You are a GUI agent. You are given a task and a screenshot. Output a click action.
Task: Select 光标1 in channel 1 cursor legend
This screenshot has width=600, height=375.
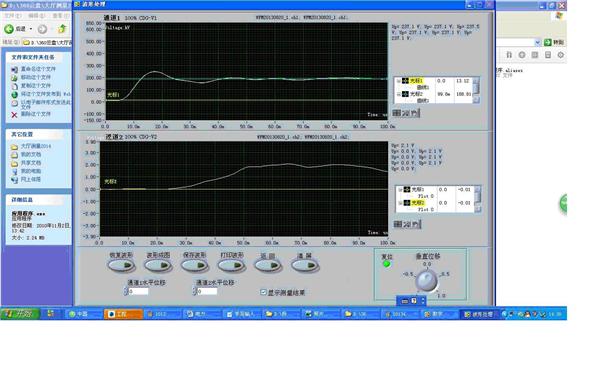pyautogui.click(x=416, y=81)
